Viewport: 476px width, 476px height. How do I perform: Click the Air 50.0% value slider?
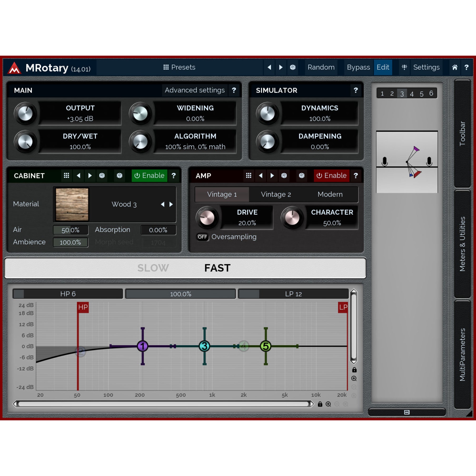[x=70, y=230]
